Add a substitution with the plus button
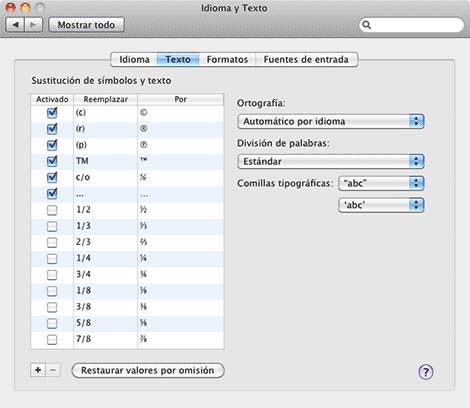Screen dimensions: 470x408 click(38, 370)
